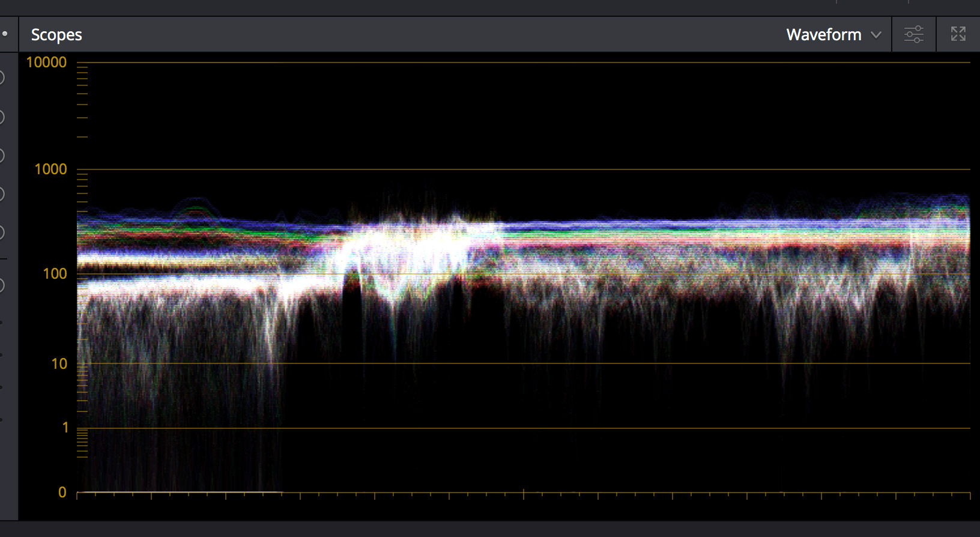The height and width of the screenshot is (537, 980).
Task: Click the 1 scale label
Action: click(65, 428)
